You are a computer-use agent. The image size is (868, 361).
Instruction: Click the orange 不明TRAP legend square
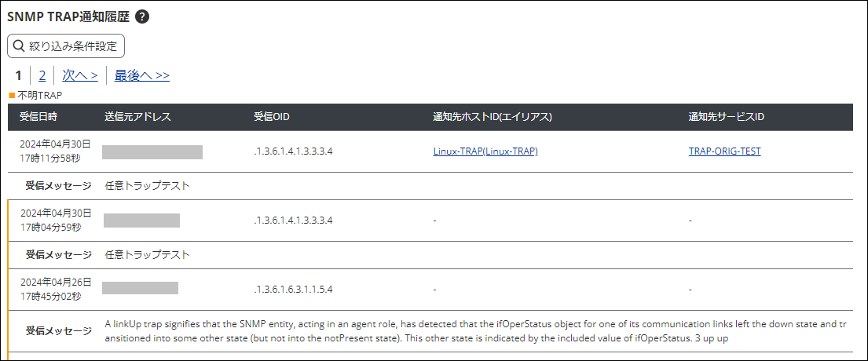point(12,96)
